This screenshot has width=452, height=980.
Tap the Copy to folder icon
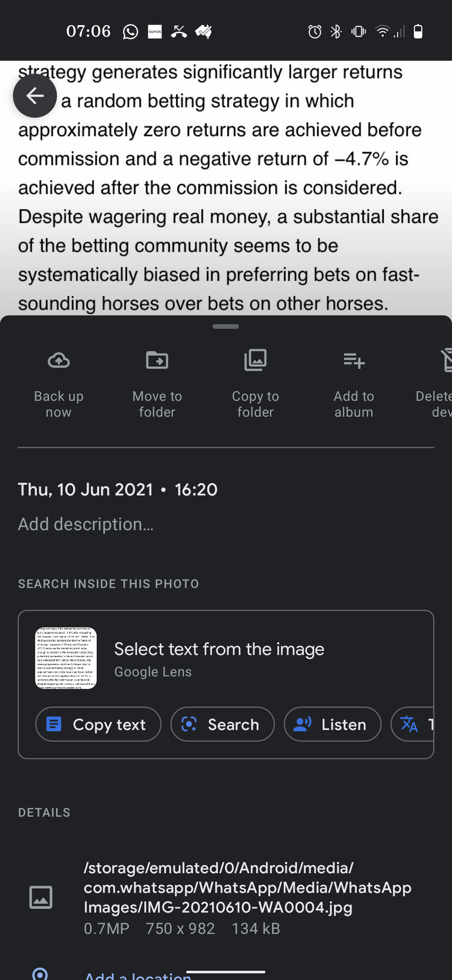click(255, 360)
